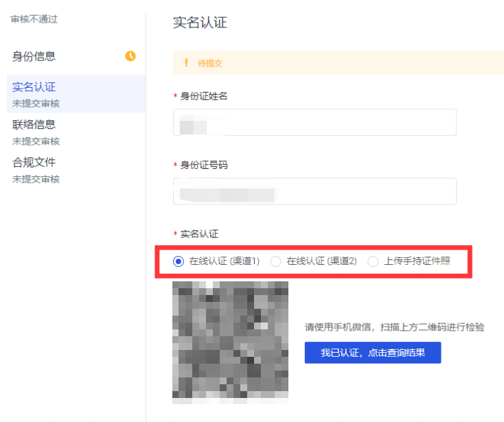Click 请使用手机微信 scan instruction text

pyautogui.click(x=394, y=327)
